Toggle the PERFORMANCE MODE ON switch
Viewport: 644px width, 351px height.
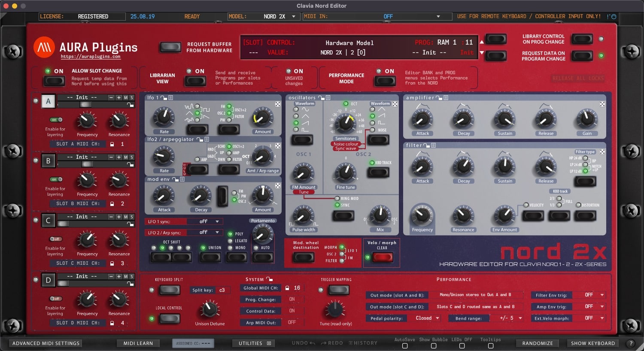(x=385, y=81)
